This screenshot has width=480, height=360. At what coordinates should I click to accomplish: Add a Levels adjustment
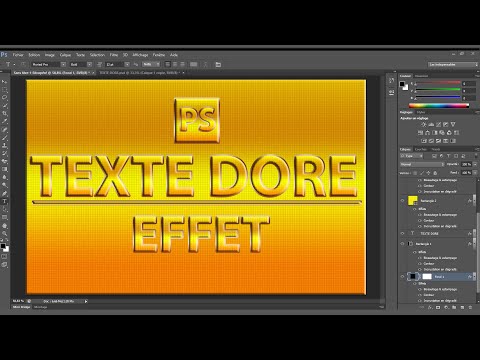431,124
